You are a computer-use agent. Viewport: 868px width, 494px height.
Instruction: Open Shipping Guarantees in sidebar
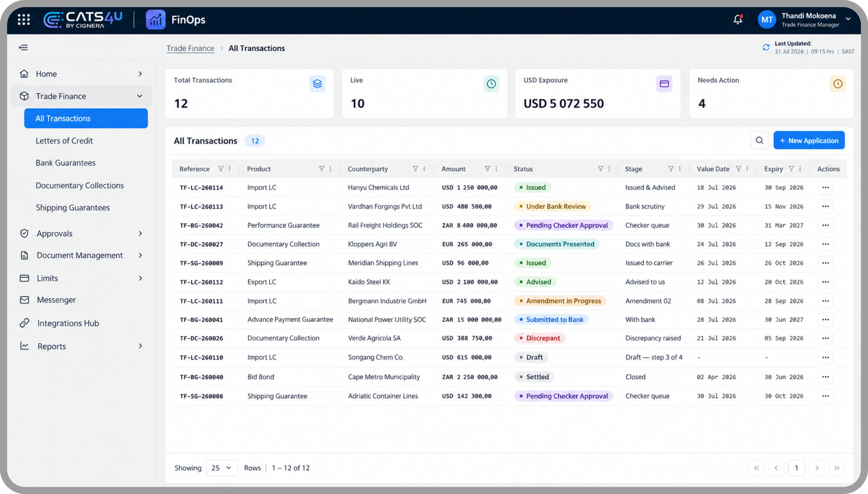click(73, 207)
